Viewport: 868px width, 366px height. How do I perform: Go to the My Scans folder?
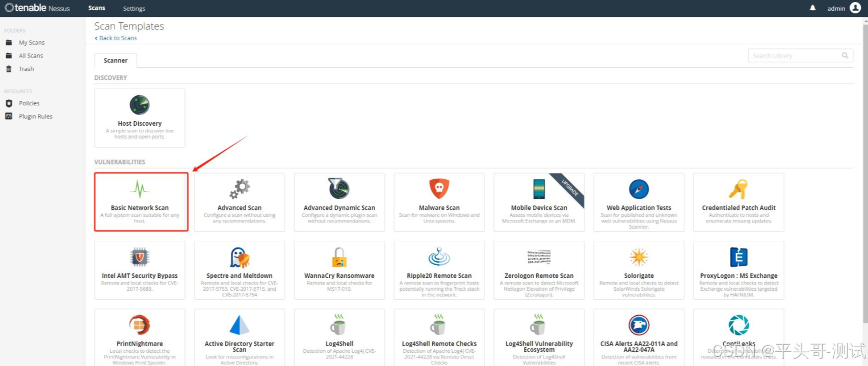coord(32,43)
